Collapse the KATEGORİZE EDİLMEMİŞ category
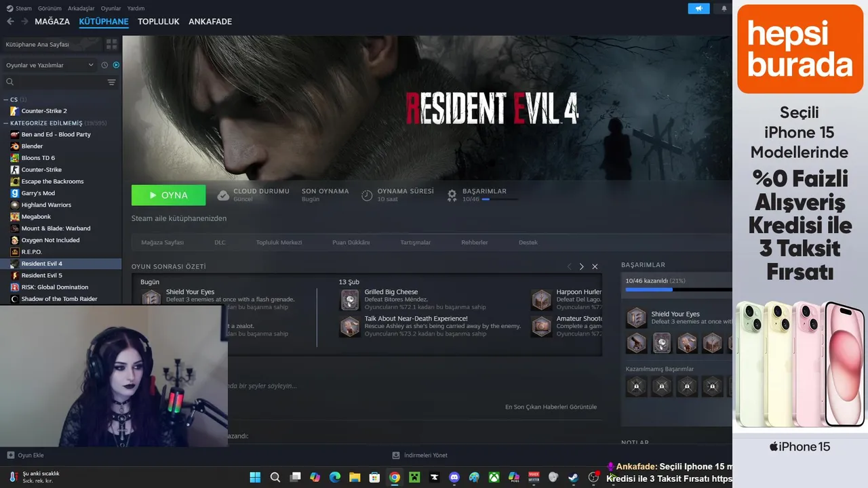Screen dimensions: 868x488 pyautogui.click(x=6, y=123)
